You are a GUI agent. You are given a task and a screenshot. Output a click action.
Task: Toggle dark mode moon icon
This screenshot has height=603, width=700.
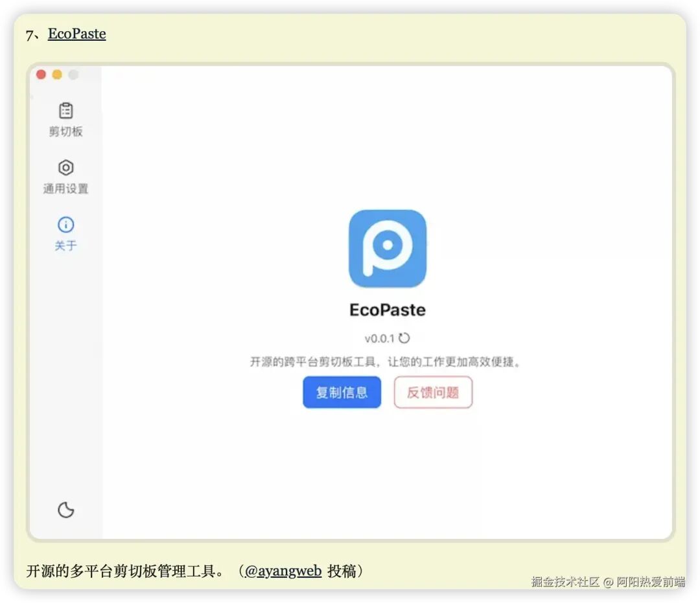pos(65,509)
